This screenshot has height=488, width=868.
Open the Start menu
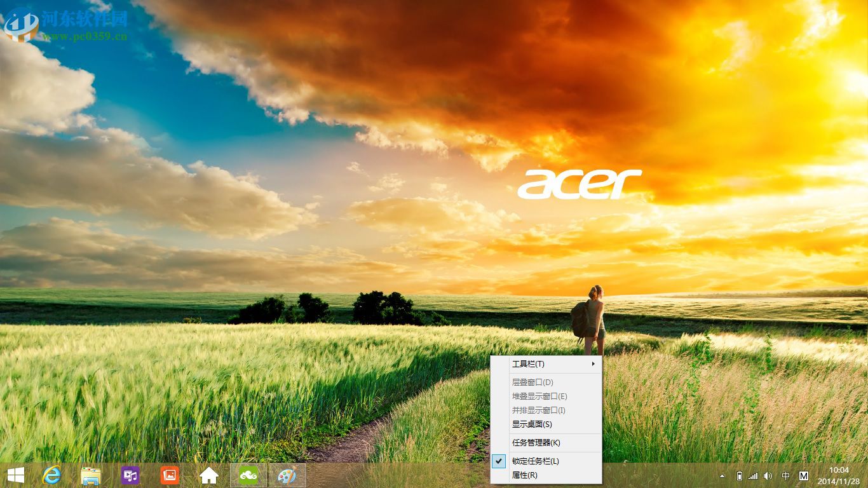(14, 476)
